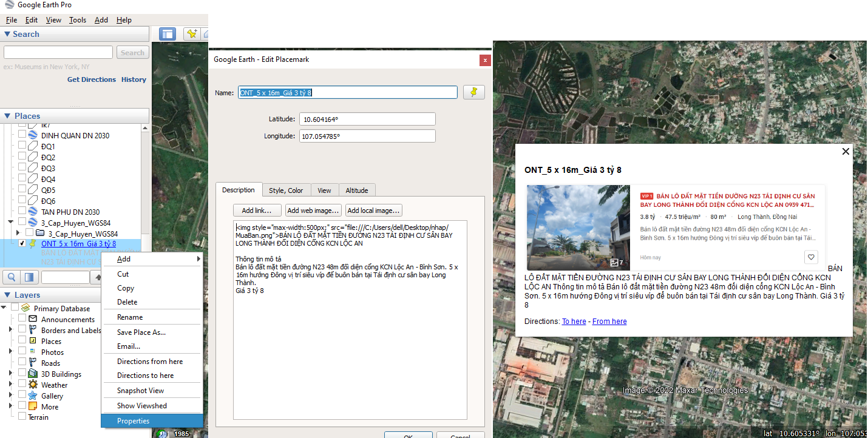The width and height of the screenshot is (868, 438).
Task: Enable the Roads layer checkbox
Action: 22,363
